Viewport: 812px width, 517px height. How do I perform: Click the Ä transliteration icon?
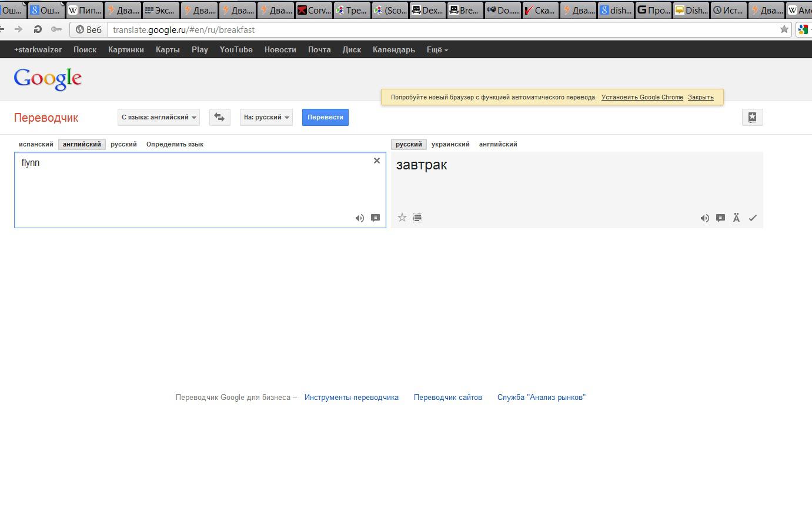click(736, 218)
